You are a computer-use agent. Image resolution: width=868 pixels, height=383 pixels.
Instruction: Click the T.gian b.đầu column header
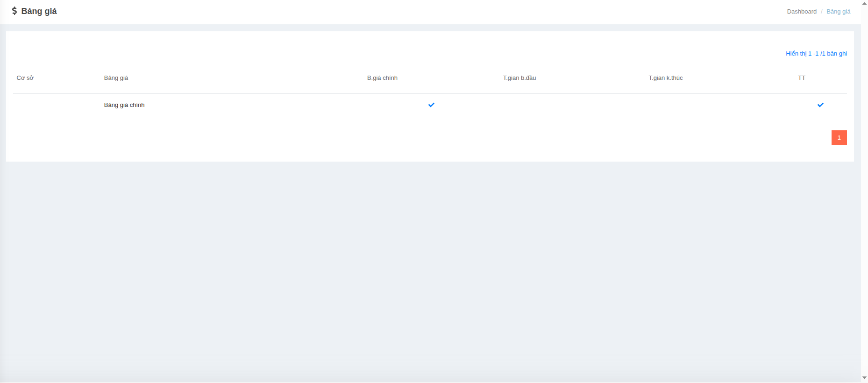pyautogui.click(x=519, y=78)
